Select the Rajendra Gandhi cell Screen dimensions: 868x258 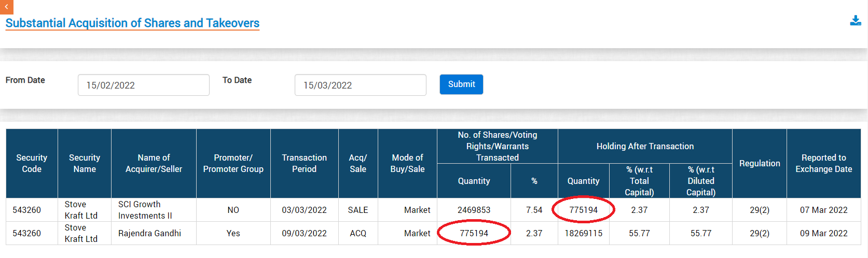[149, 233]
